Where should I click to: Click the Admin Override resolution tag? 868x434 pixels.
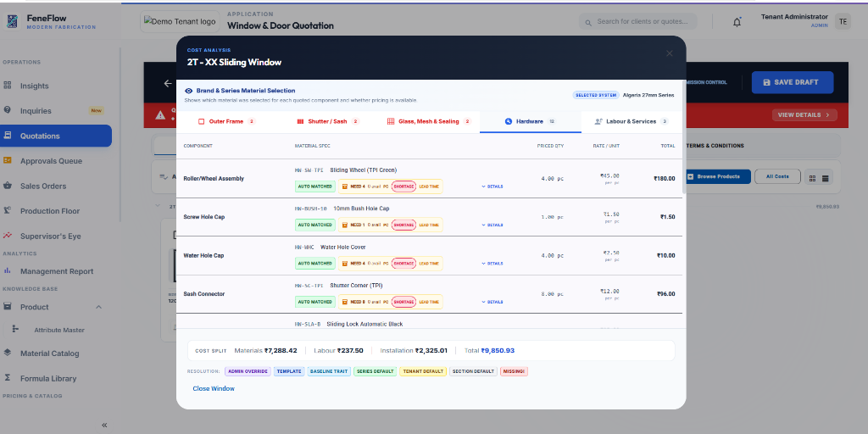[x=248, y=371]
